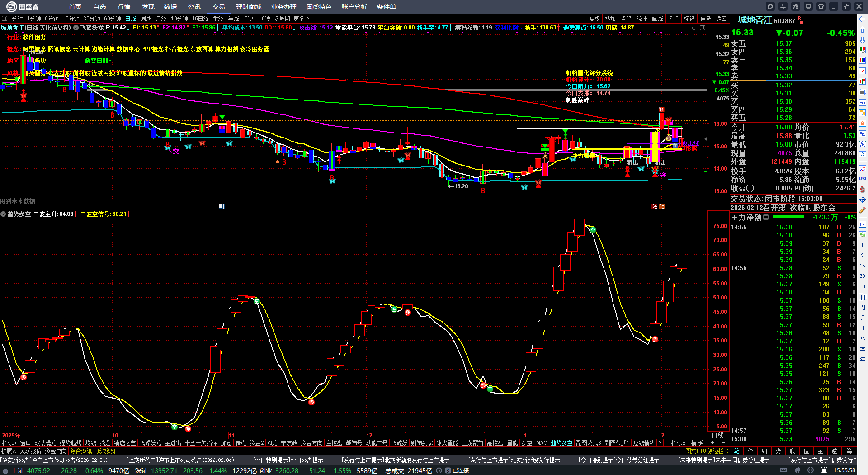Open the 日线 period selector at chart corner
The image size is (868, 475).
pos(717,435)
